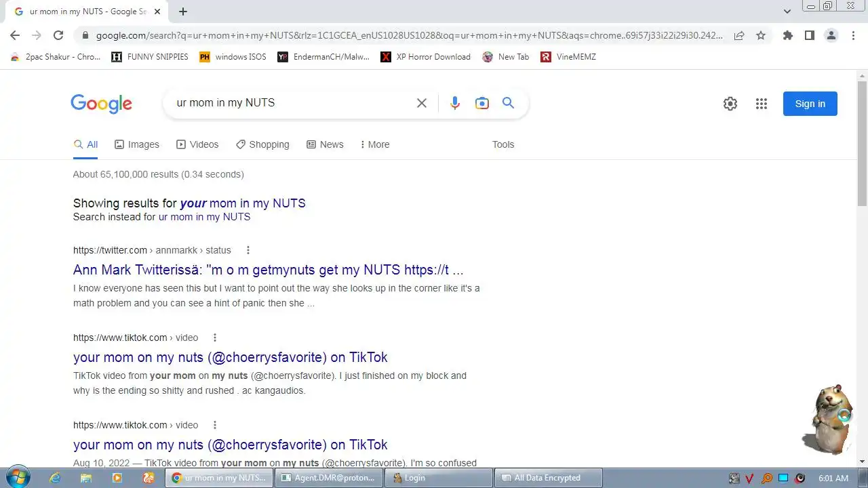Go back to the previous page
The width and height of the screenshot is (868, 488).
15,35
